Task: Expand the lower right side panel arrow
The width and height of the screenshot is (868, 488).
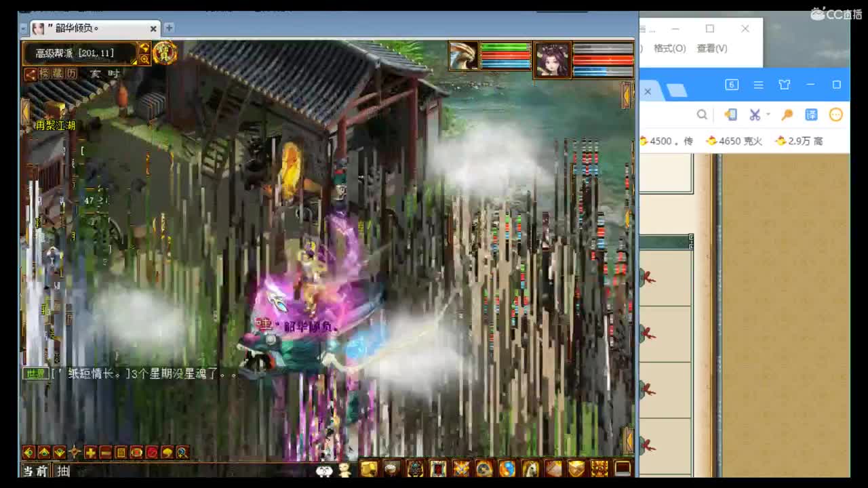Action: tap(629, 441)
